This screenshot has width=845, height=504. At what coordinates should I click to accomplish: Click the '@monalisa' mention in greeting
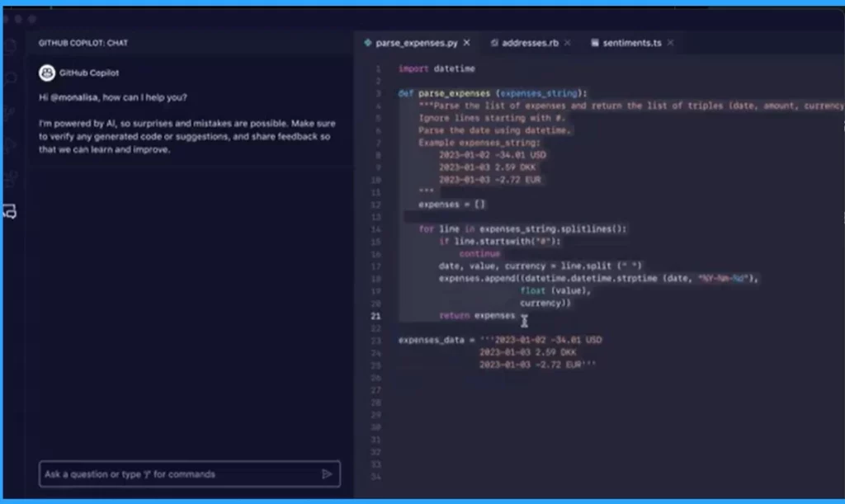[73, 97]
